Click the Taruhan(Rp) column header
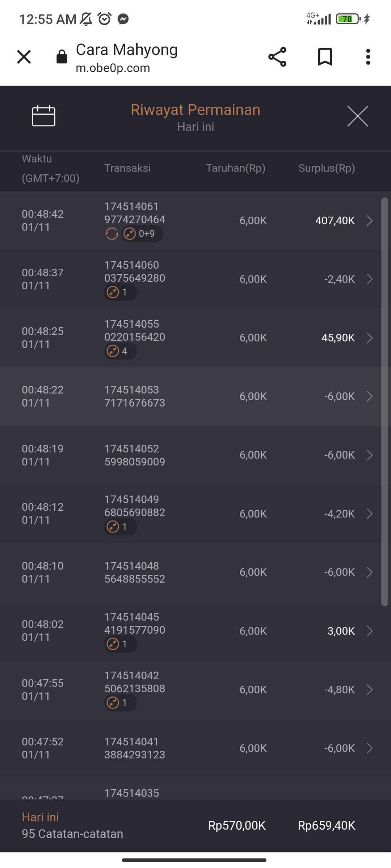Viewport: 391px width, 868px height. click(x=236, y=168)
